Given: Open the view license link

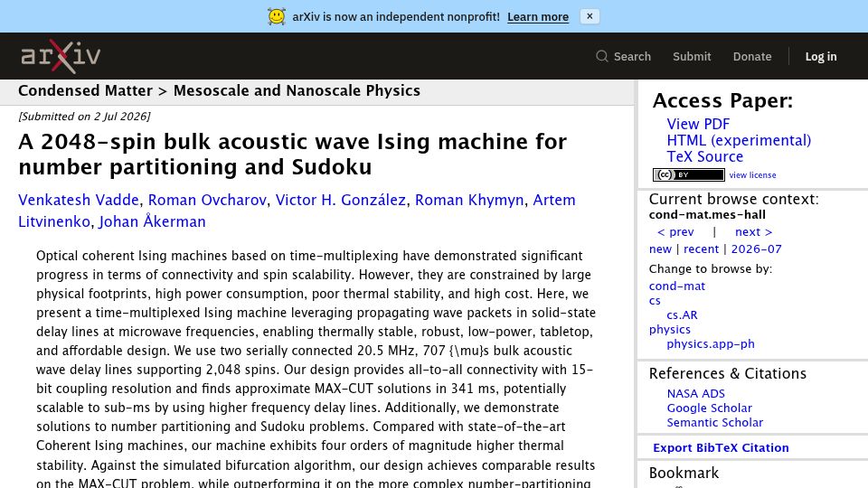Looking at the screenshot, I should point(752,174).
